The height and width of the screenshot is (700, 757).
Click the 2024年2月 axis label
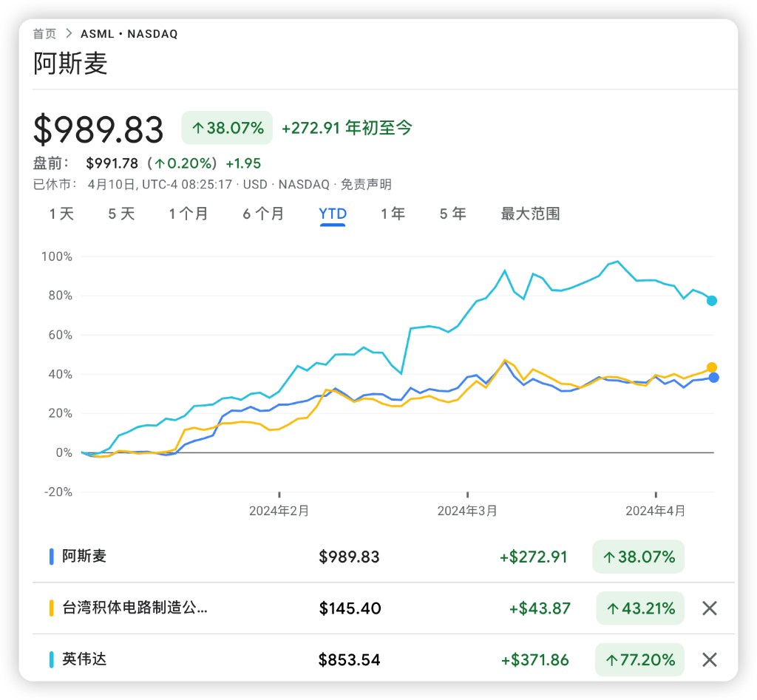click(x=279, y=511)
